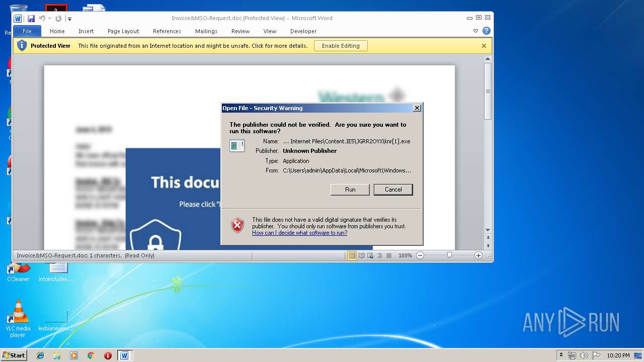Open the Developer tab

click(303, 31)
